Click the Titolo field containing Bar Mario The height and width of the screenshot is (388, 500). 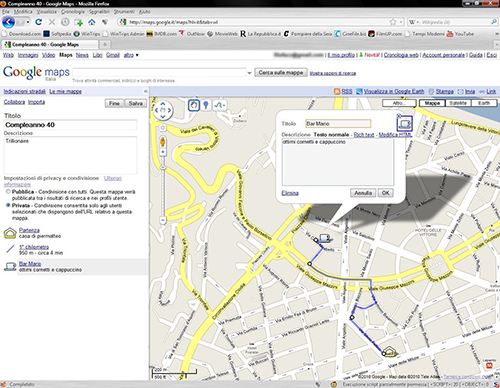pos(338,124)
